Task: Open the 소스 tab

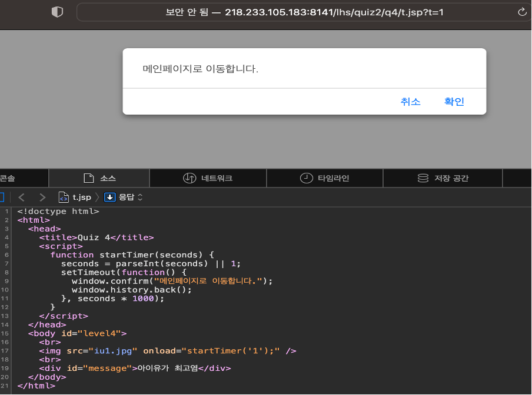Action: click(99, 178)
